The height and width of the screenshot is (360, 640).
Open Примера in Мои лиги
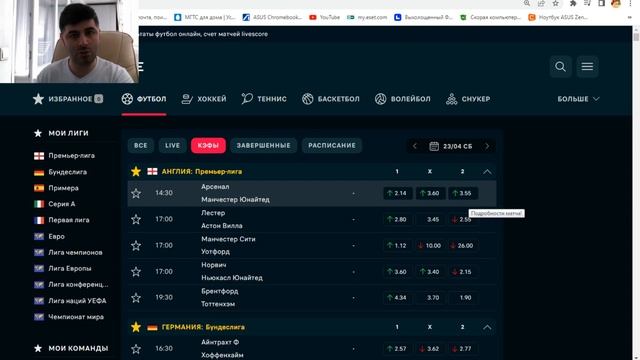click(56, 188)
